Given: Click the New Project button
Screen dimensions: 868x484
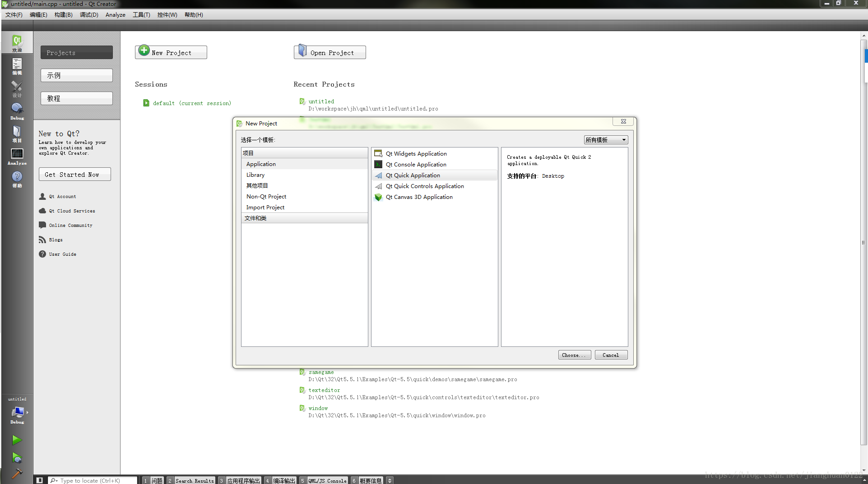Looking at the screenshot, I should point(171,52).
